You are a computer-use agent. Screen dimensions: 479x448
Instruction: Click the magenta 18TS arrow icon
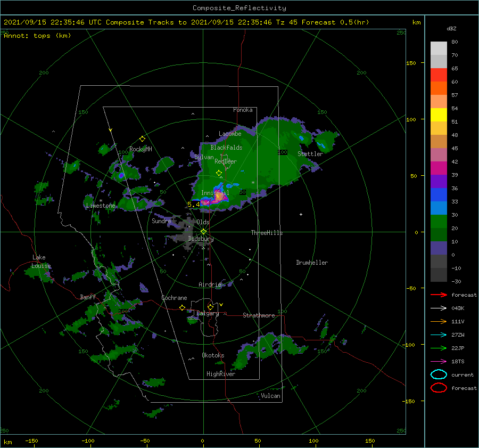(439, 362)
